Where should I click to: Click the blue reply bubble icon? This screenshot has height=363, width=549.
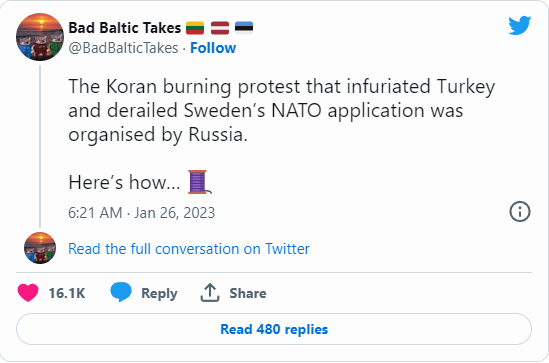[x=121, y=292]
